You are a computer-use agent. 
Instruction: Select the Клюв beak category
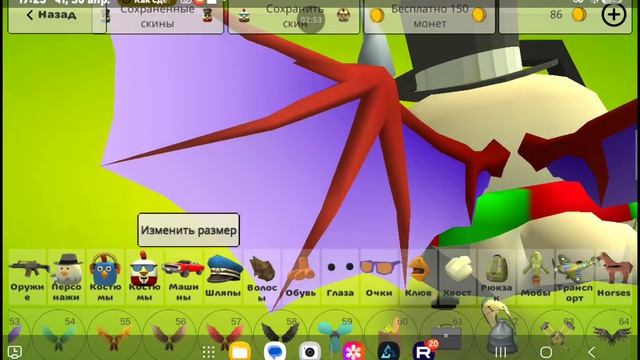pyautogui.click(x=418, y=277)
